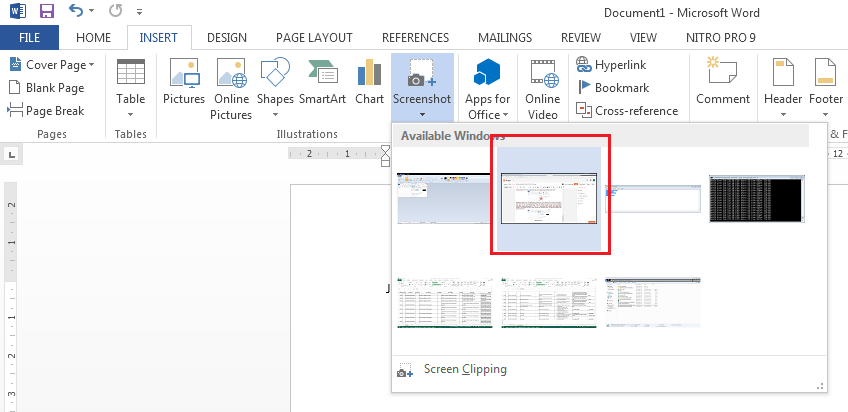Open Online Pictures insert tool
This screenshot has height=412, width=848.
[231, 87]
